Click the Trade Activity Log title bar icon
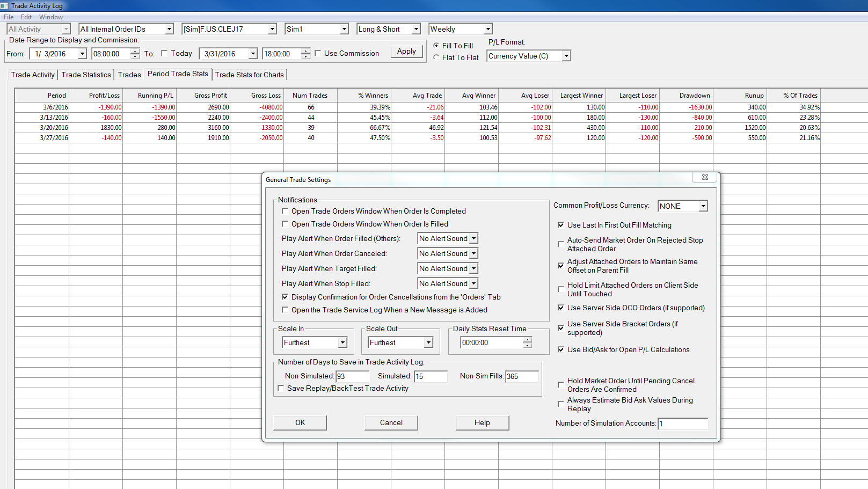The width and height of the screenshot is (868, 489). coord(4,5)
